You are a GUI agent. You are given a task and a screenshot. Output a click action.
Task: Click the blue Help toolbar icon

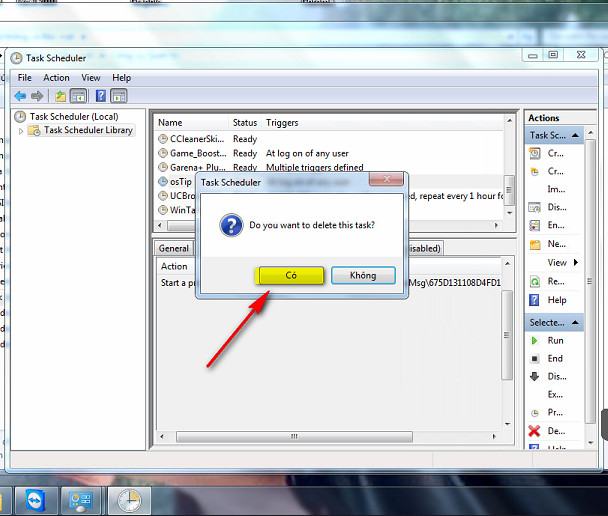[x=100, y=96]
